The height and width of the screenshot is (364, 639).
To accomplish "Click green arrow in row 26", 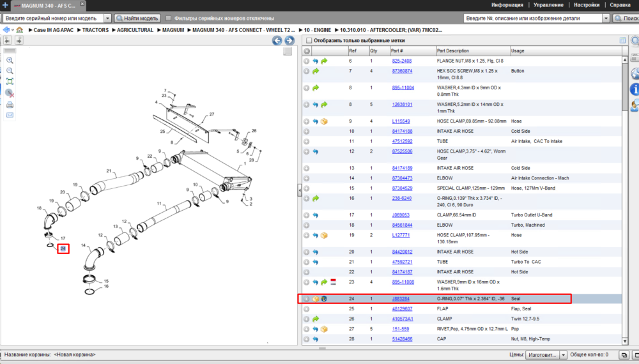I will pos(316,319).
